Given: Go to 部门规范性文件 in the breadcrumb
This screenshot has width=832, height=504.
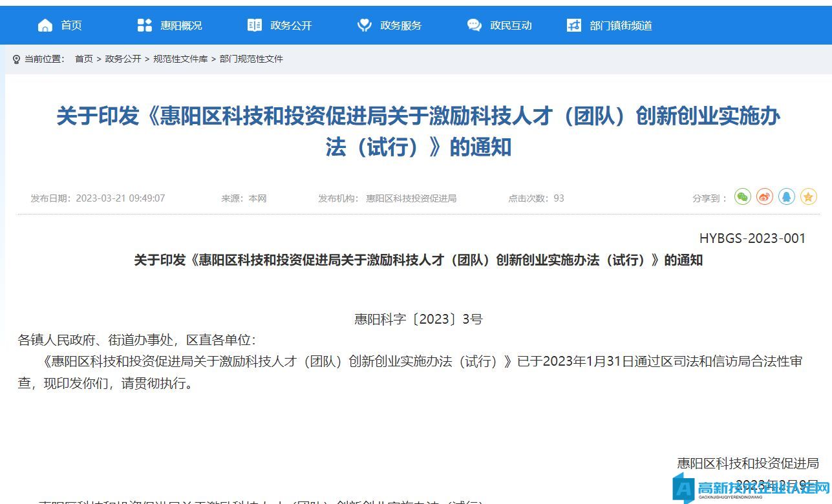Looking at the screenshot, I should coord(251,59).
